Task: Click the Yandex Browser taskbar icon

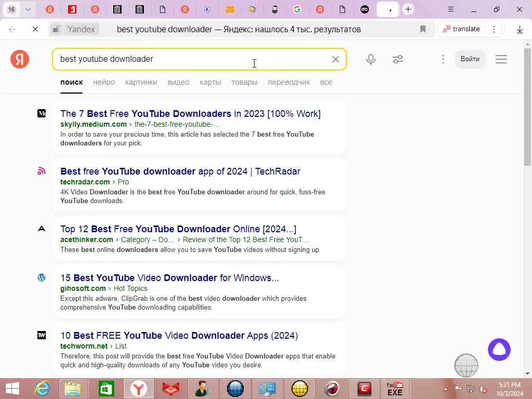Action: tap(138, 389)
